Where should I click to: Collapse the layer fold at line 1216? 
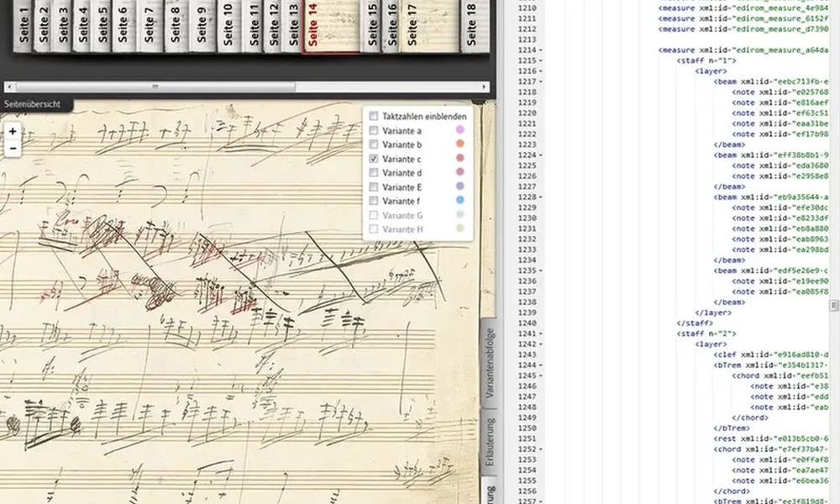(540, 71)
